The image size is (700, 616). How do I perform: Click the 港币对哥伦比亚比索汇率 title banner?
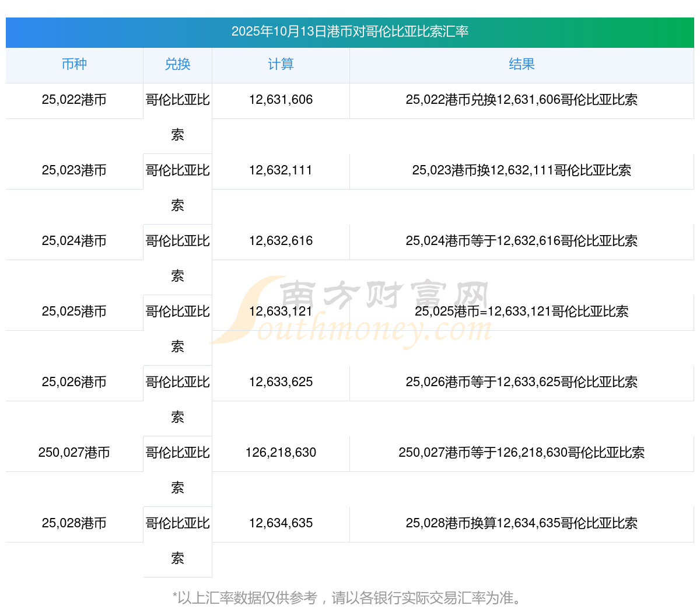tap(350, 32)
